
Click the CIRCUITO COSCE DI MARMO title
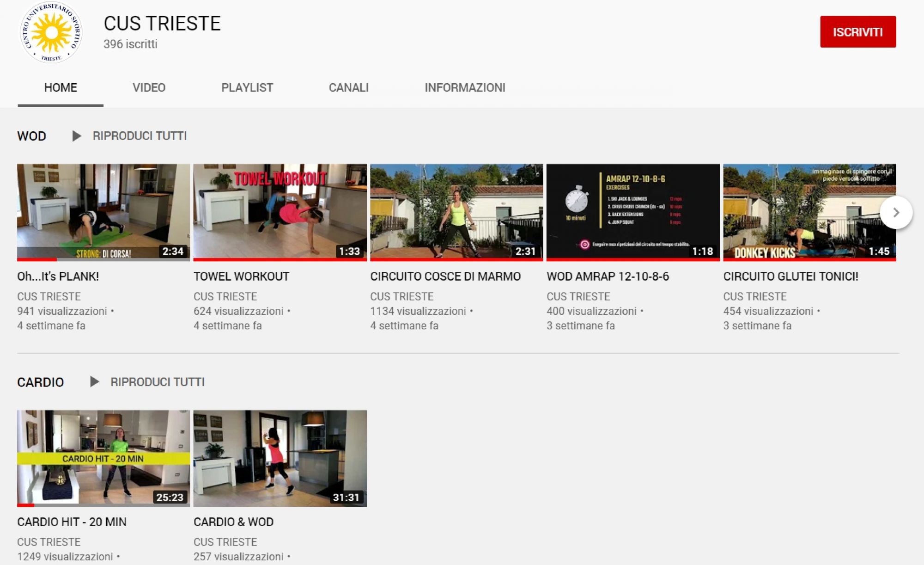point(445,276)
